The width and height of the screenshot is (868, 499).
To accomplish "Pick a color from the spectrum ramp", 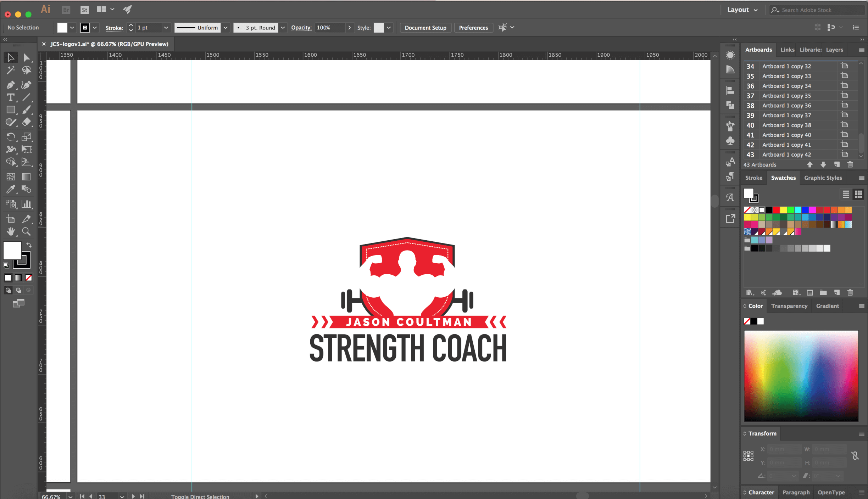I will 801,376.
